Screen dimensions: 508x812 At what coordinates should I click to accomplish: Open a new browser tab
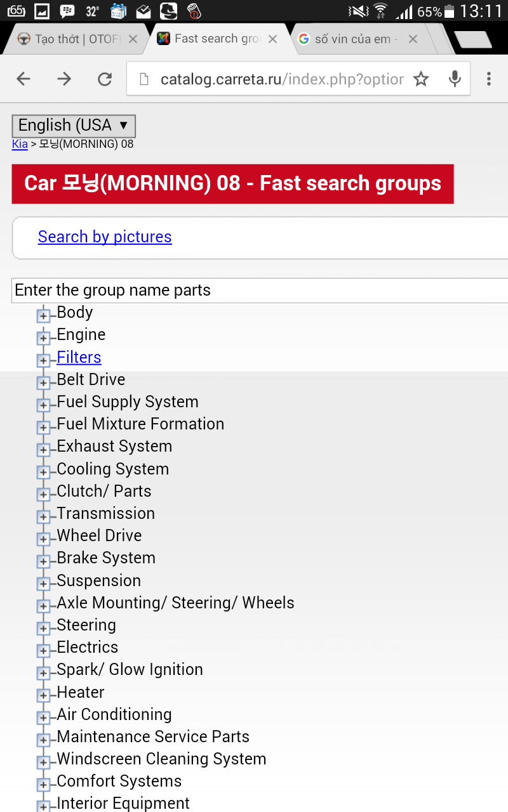473,39
